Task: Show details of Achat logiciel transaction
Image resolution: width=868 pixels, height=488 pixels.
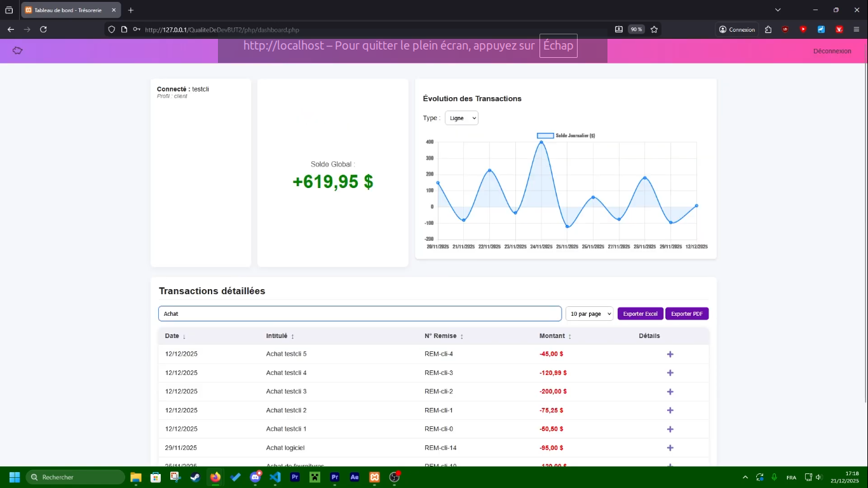Action: point(670,448)
